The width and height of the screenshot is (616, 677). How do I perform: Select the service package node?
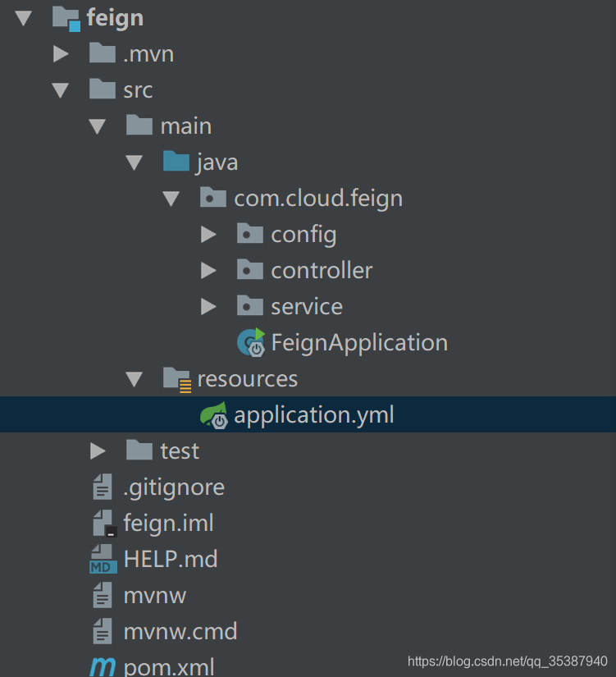[x=307, y=306]
